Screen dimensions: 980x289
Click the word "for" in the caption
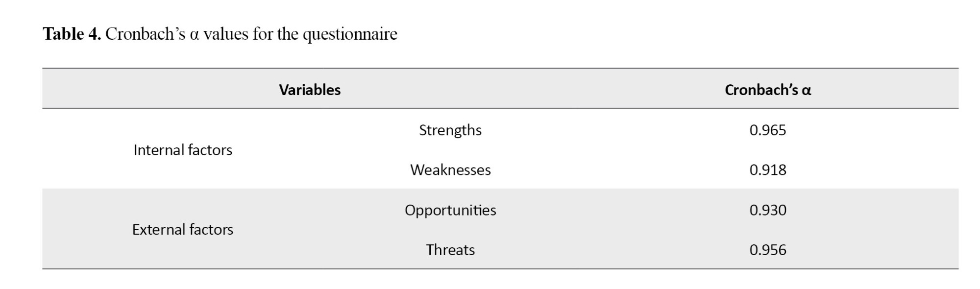pos(263,34)
